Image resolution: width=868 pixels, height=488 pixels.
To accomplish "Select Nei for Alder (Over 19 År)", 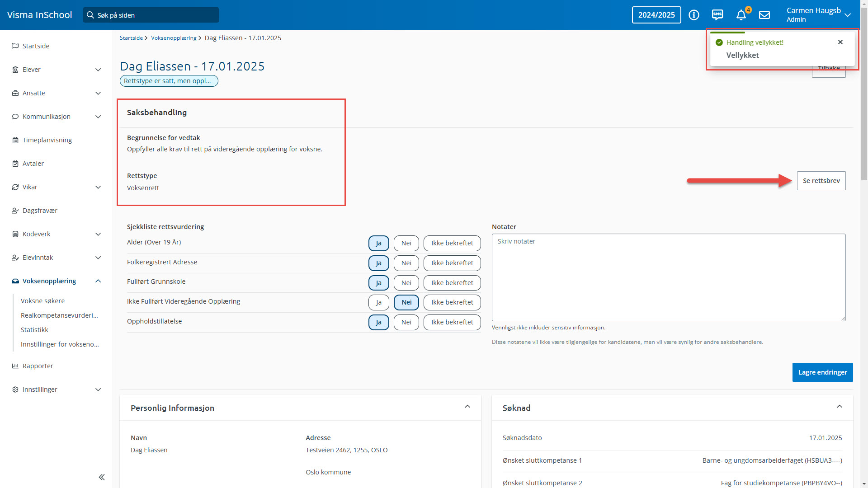I will (x=406, y=243).
